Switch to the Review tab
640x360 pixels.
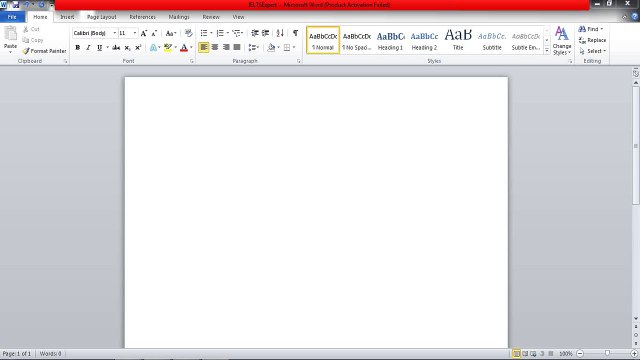(x=211, y=17)
